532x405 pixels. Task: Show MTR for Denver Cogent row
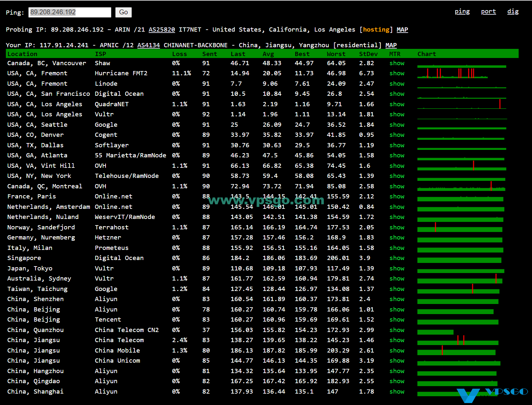397,135
